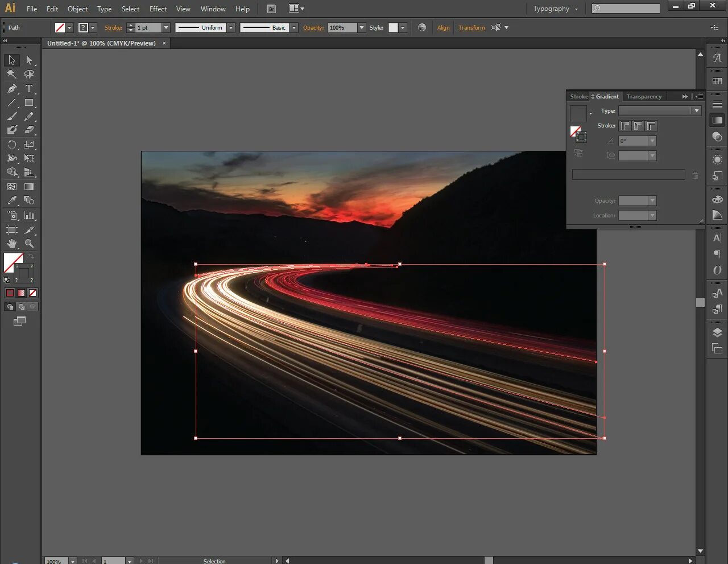The height and width of the screenshot is (564, 728).
Task: Switch to the Transparency tab
Action: [x=644, y=97]
